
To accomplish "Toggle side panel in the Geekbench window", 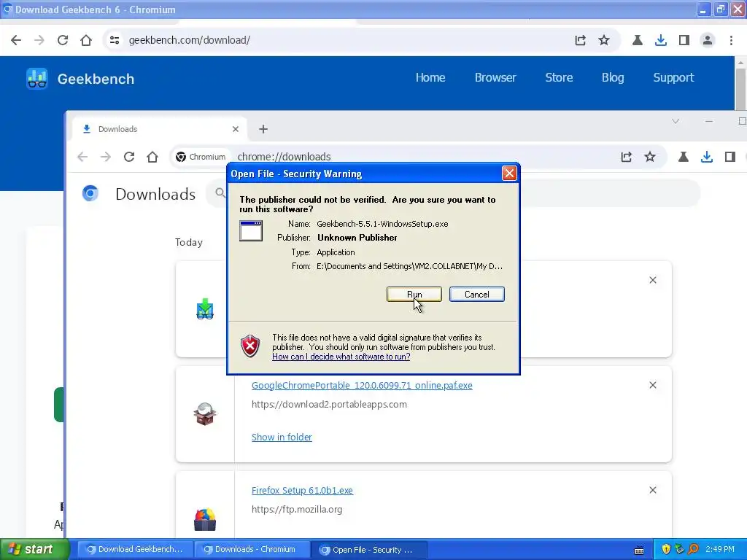I will click(684, 40).
